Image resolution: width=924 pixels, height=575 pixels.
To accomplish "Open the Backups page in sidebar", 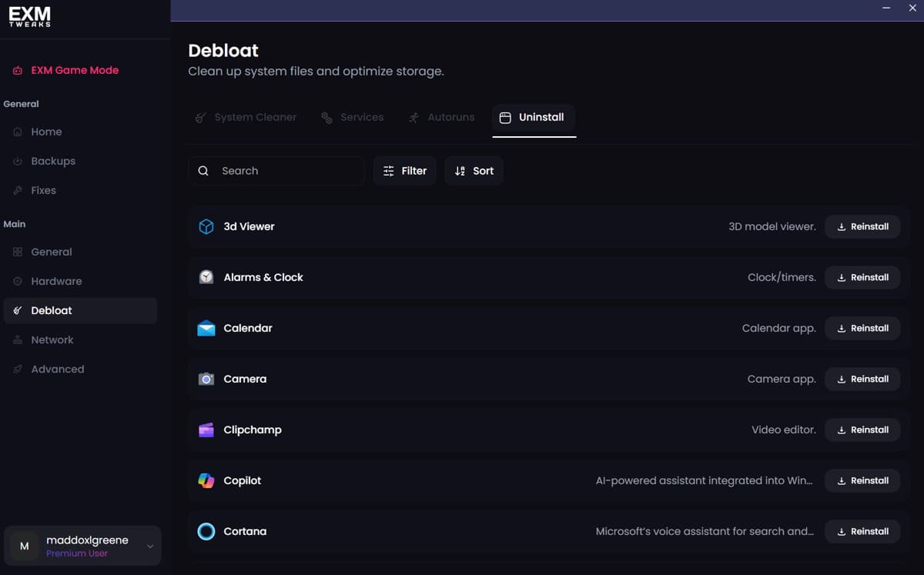I will pos(53,161).
